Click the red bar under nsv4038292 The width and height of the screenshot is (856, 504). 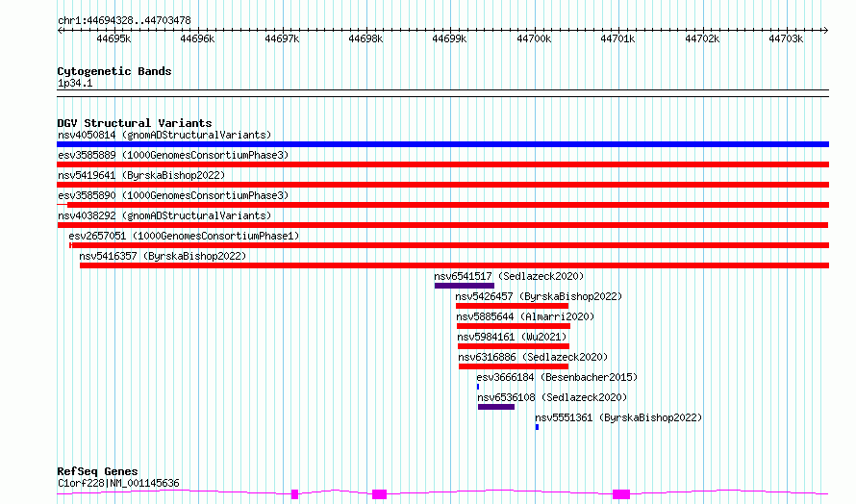point(442,225)
